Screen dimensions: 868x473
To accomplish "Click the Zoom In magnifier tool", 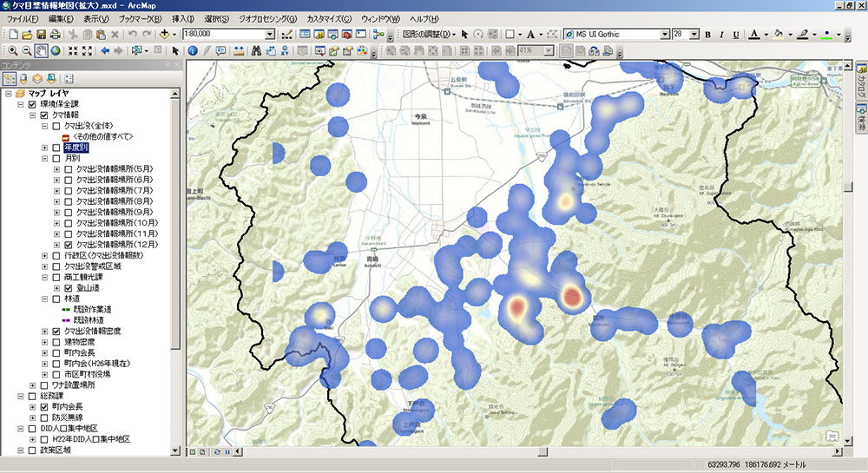I will click(12, 50).
